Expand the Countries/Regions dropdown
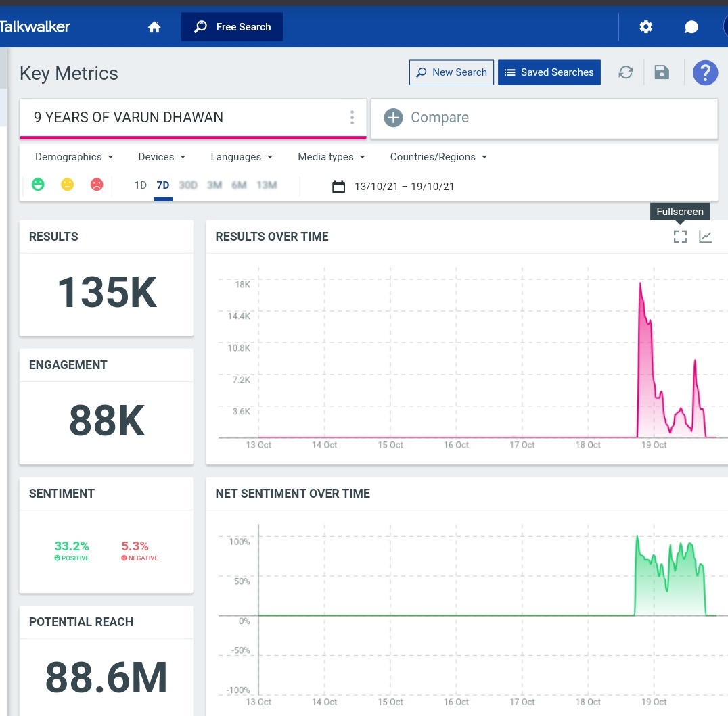728x716 pixels. pyautogui.click(x=438, y=157)
